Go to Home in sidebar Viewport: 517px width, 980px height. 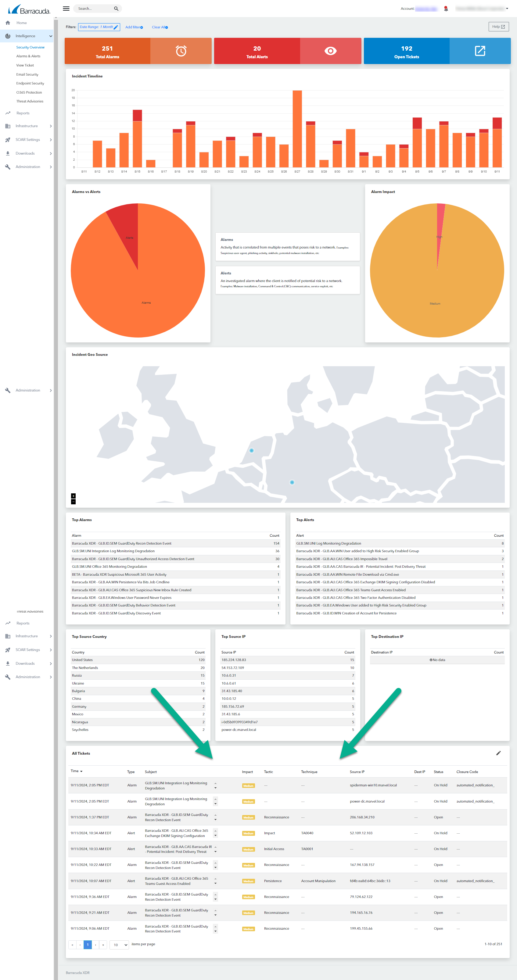tap(21, 23)
